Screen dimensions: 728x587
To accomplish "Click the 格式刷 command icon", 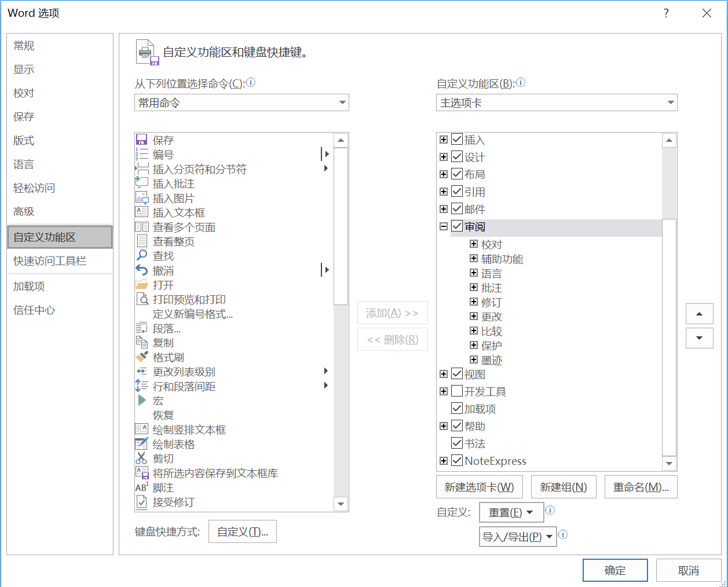I will 141,357.
